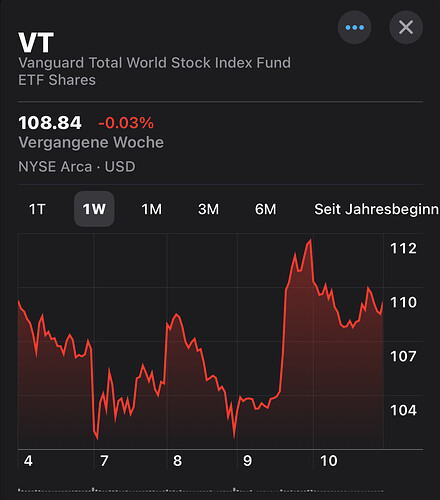Tap the volume bars strip below chart

point(201,490)
